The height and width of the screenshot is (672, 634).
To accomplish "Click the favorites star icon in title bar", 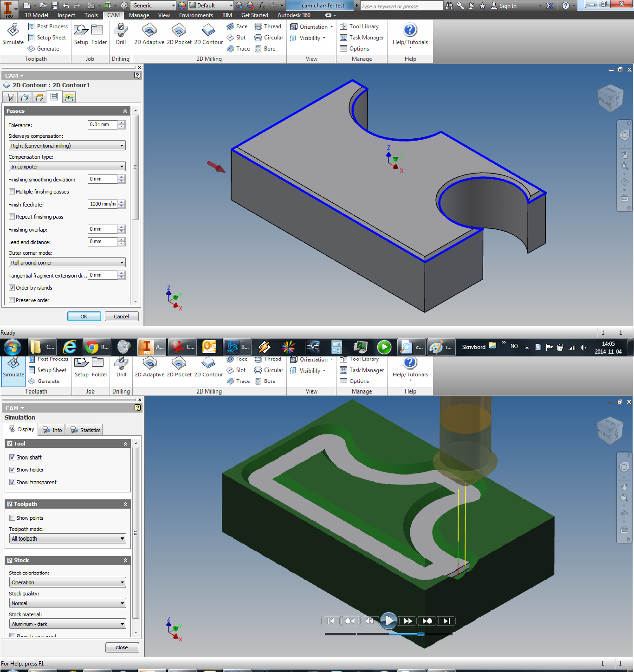I will [x=482, y=6].
